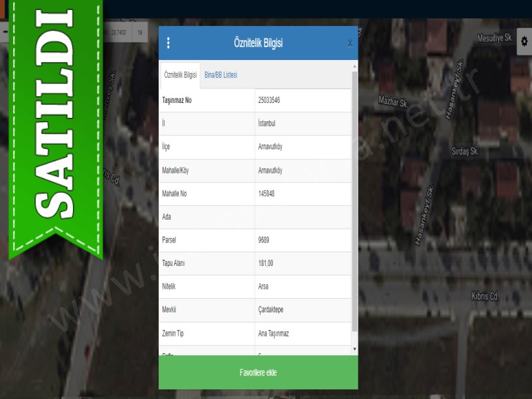
Task: Click the Nitelik value Arsa
Action: coord(263,286)
